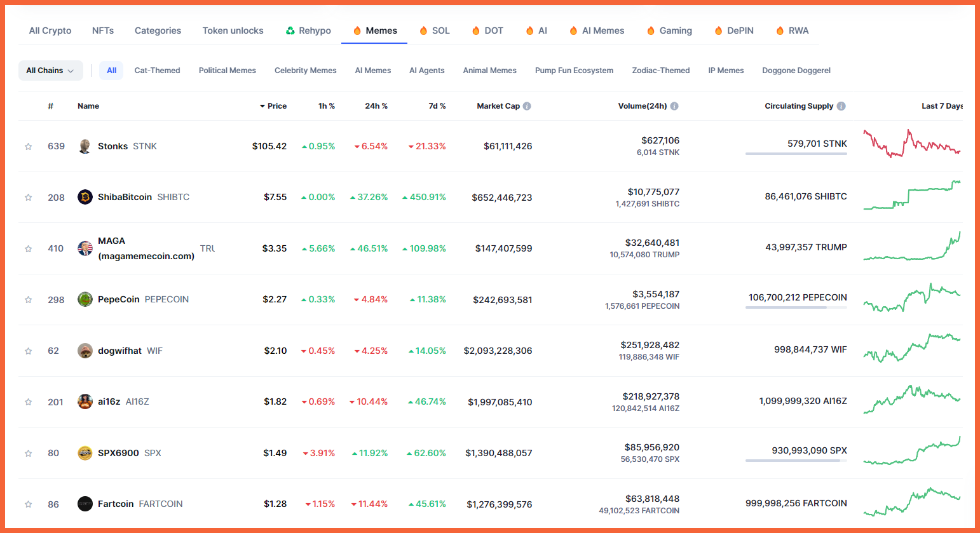Click the Market Cap info icon
The width and height of the screenshot is (980, 533).
[x=527, y=106]
